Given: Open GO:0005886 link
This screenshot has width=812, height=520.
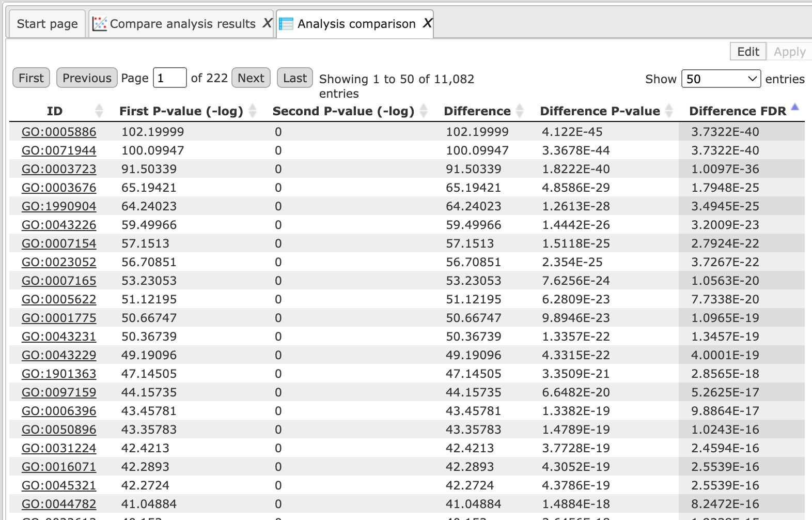Looking at the screenshot, I should (59, 132).
